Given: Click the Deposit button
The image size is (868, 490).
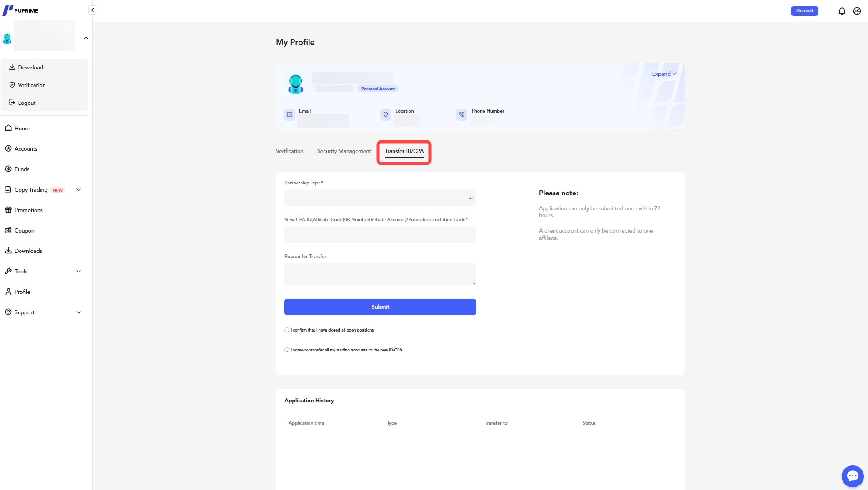Looking at the screenshot, I should [x=804, y=11].
